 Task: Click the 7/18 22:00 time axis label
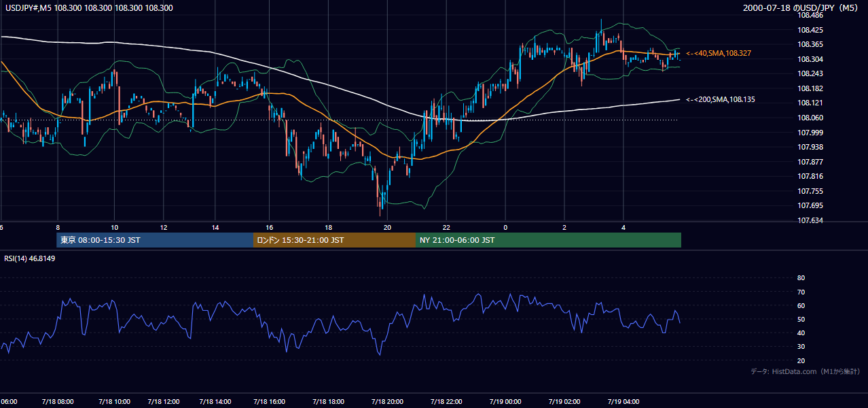pyautogui.click(x=446, y=401)
